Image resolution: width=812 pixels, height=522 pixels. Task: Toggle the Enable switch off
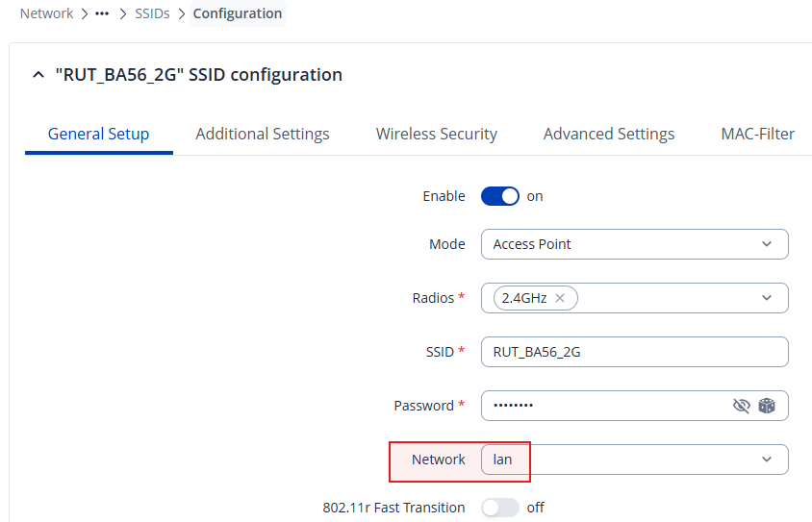tap(499, 196)
